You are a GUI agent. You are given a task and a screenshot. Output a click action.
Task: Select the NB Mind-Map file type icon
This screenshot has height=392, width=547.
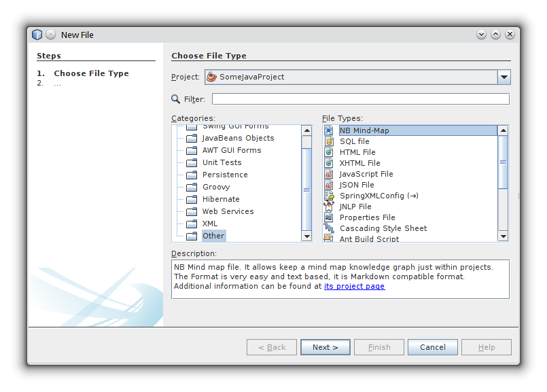click(329, 130)
